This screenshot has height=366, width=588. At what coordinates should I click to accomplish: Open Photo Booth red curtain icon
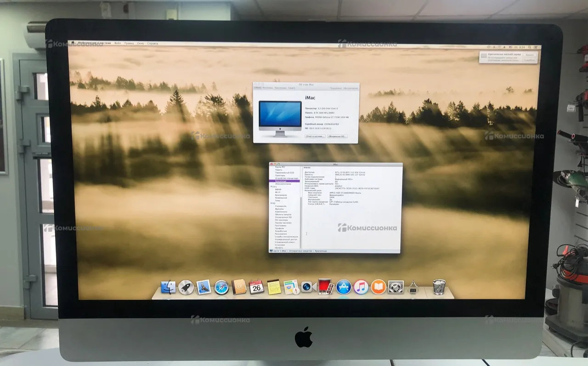click(x=326, y=287)
